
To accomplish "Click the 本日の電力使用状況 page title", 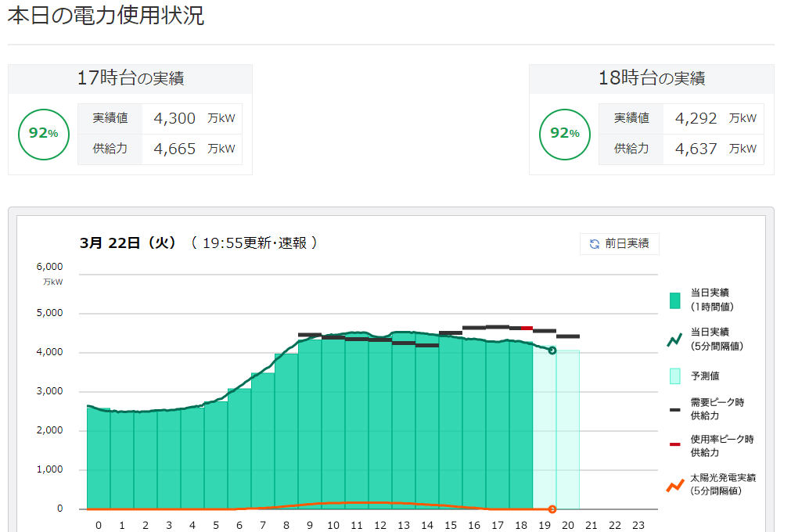I will [106, 15].
